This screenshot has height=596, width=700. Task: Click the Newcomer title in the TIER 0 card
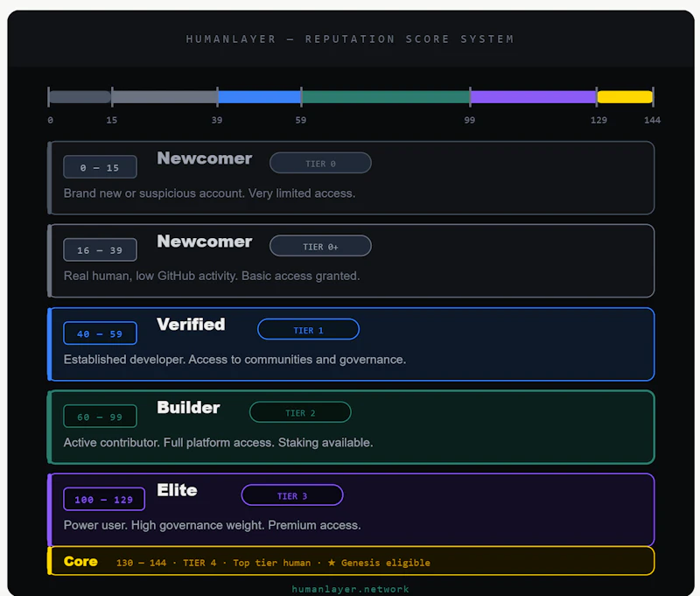(x=205, y=158)
